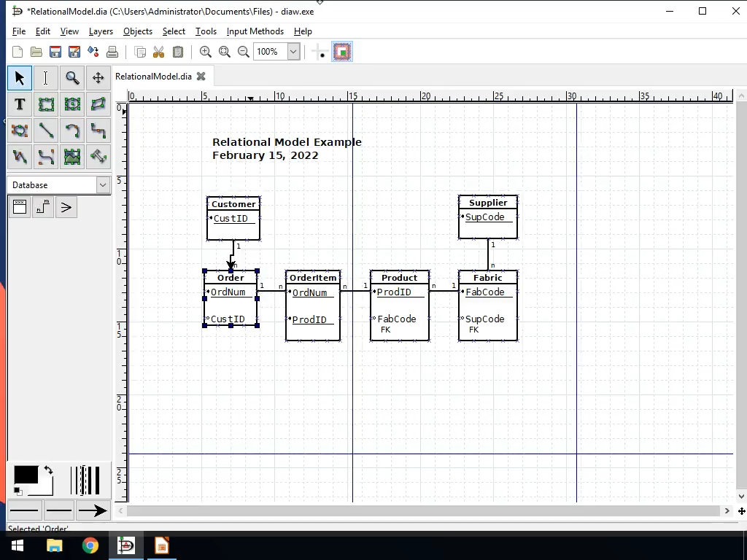The width and height of the screenshot is (747, 560).
Task: Print the current diagram
Action: click(112, 51)
